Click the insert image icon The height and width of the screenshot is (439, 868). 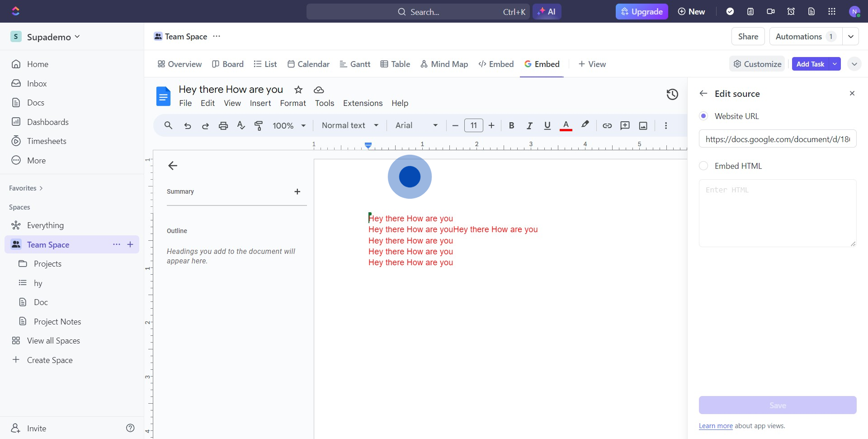tap(643, 126)
